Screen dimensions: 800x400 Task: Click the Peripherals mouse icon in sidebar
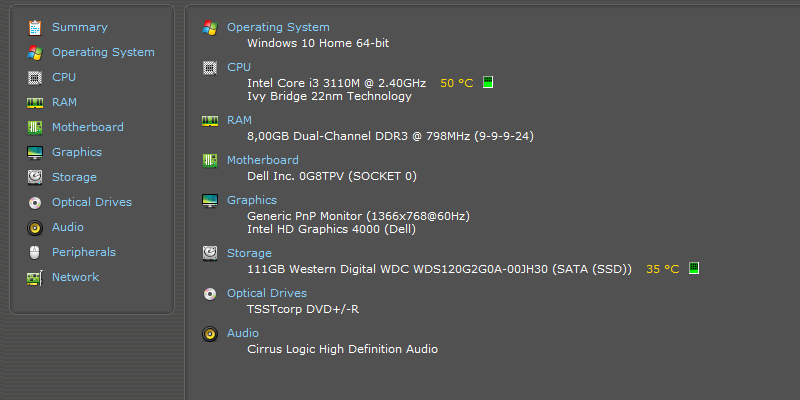coord(35,253)
